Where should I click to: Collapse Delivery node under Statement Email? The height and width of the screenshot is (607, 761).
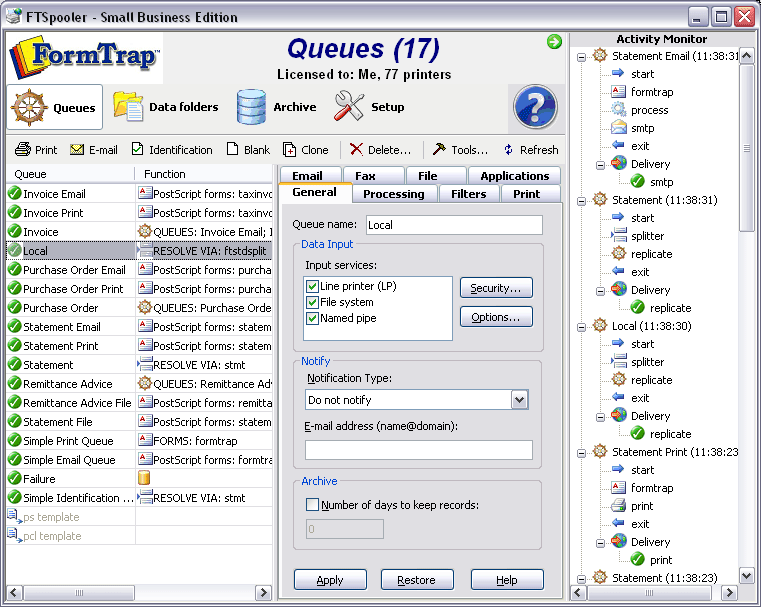coord(600,165)
